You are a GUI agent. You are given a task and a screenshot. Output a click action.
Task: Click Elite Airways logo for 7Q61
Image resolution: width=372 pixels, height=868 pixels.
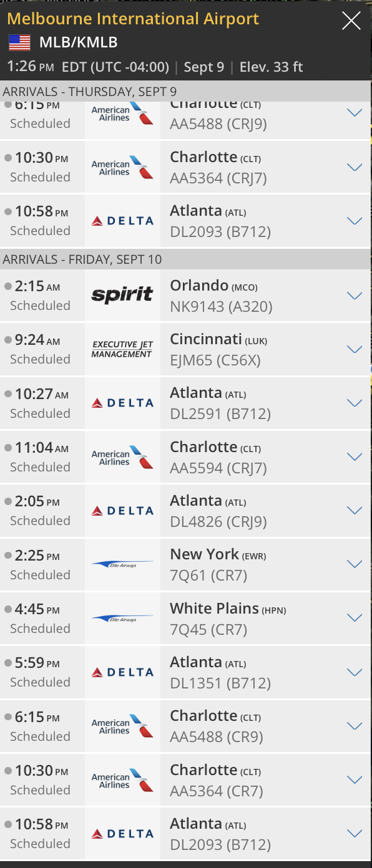click(x=122, y=564)
